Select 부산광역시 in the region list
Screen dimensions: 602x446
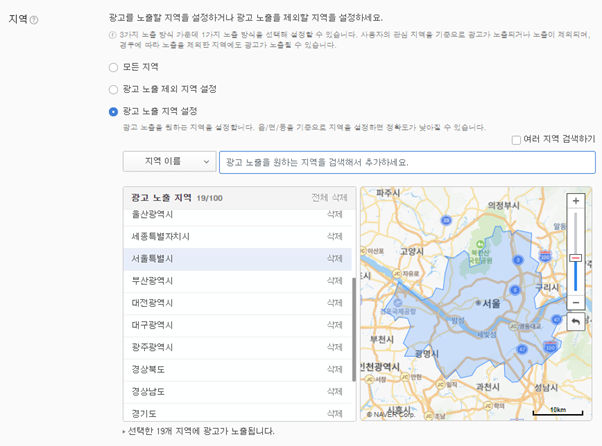[x=237, y=281]
